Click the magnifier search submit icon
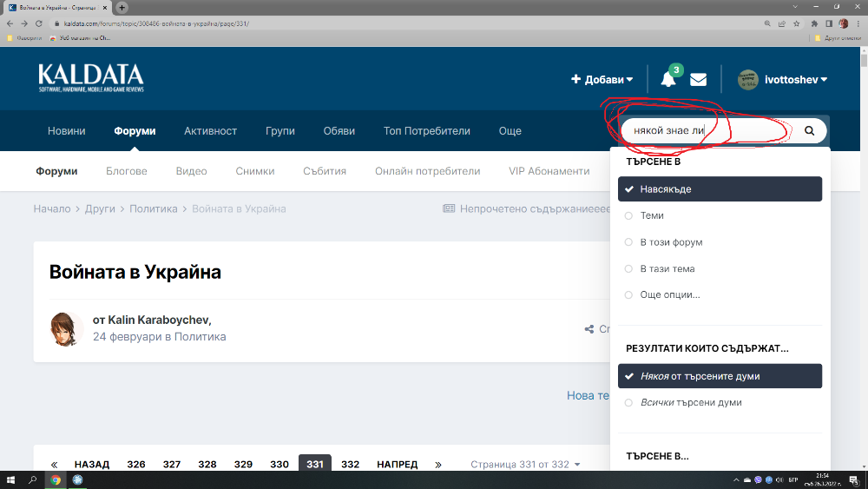 pyautogui.click(x=809, y=130)
